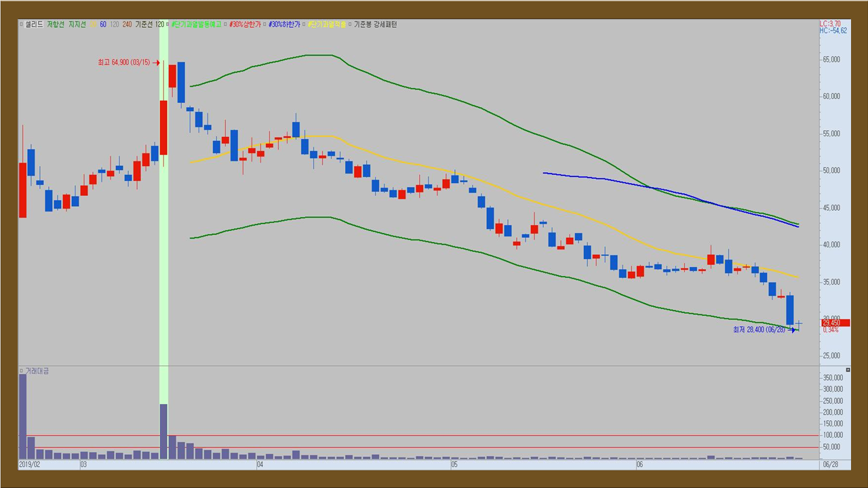Click the 03 month marker on date axis

(x=83, y=465)
